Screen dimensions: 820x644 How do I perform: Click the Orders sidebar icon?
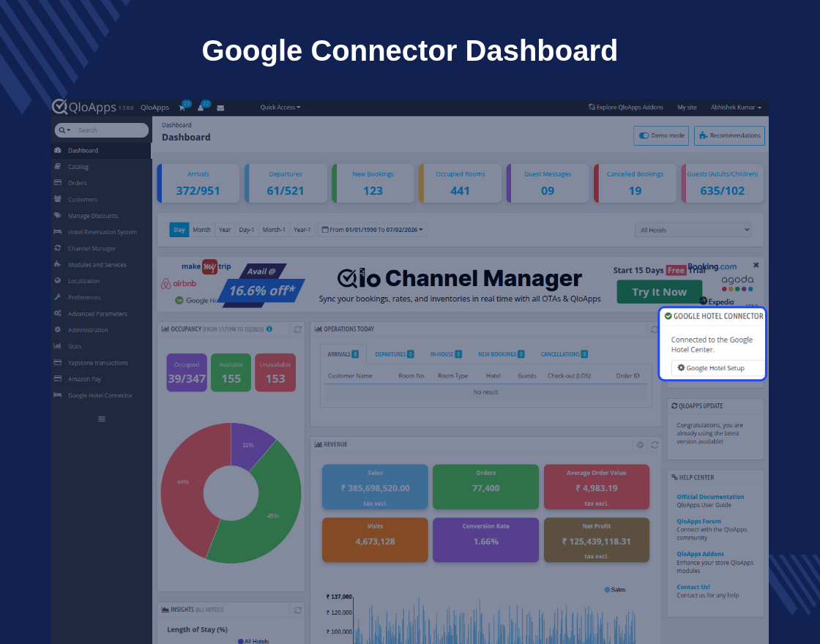point(58,182)
